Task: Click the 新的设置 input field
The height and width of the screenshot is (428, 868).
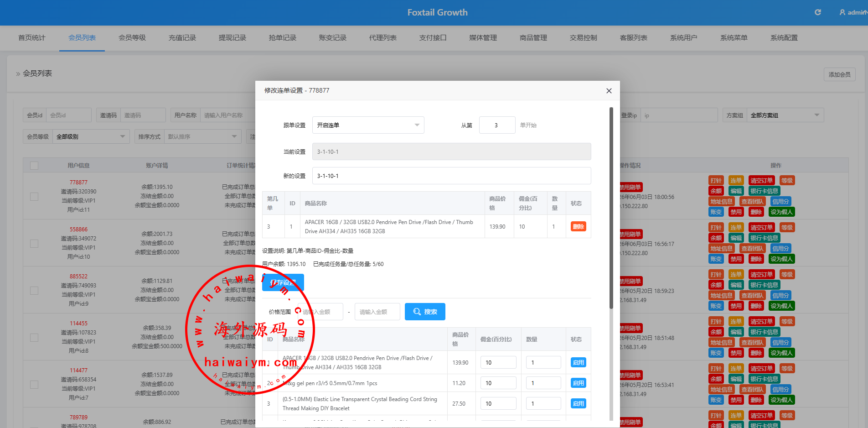Action: 451,176
